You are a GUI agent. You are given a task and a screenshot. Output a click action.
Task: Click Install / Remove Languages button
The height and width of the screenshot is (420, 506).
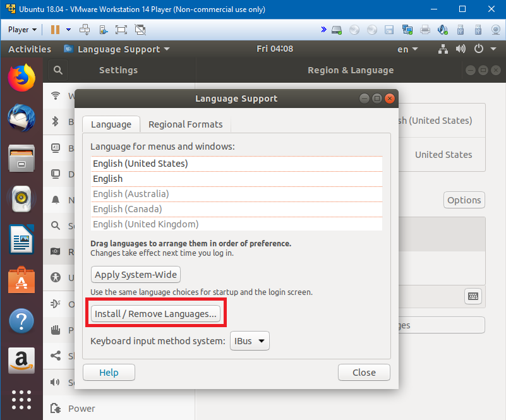155,314
